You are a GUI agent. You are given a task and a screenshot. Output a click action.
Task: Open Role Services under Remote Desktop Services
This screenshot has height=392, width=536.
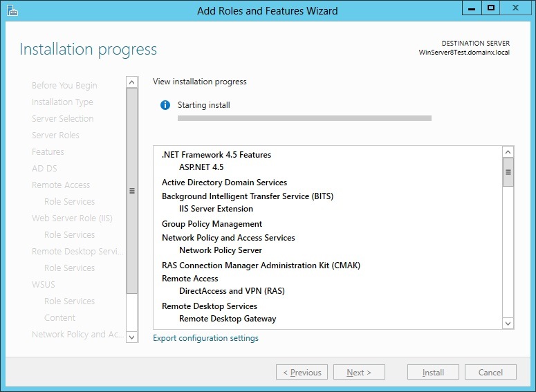coord(69,268)
